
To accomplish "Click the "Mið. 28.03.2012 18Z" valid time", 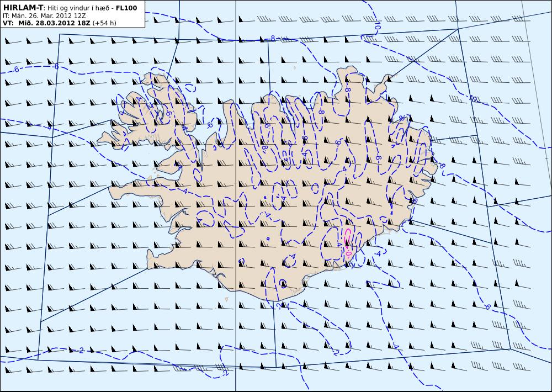I will tap(53, 23).
